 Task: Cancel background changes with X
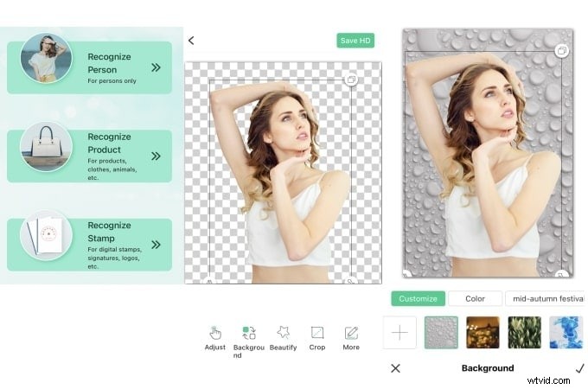395,368
